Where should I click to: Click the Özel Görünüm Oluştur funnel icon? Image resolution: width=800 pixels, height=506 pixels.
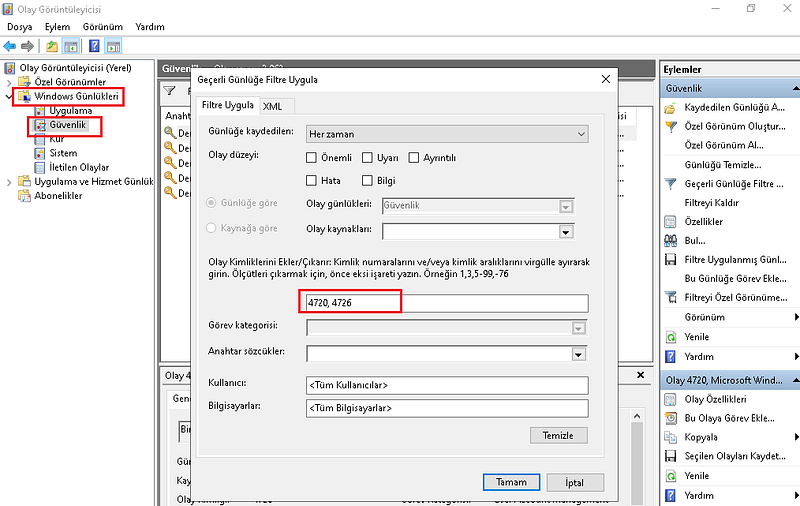pyautogui.click(x=670, y=126)
